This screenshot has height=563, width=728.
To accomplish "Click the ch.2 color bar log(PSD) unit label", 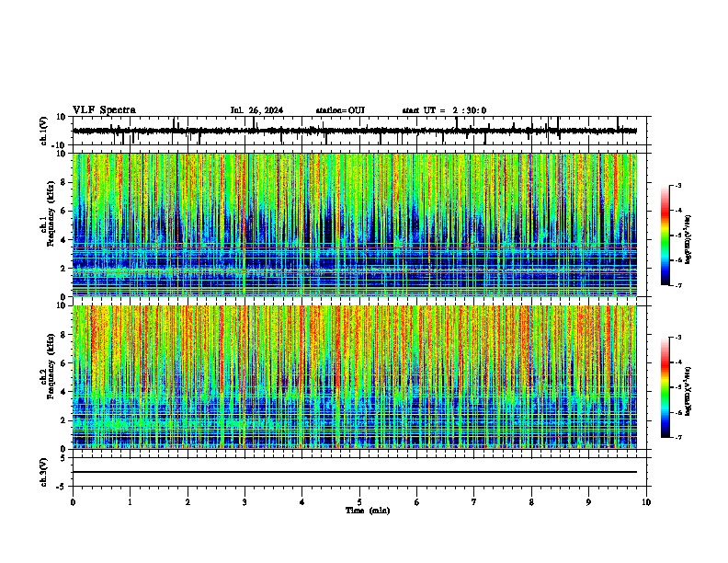I will pyautogui.click(x=688, y=391).
